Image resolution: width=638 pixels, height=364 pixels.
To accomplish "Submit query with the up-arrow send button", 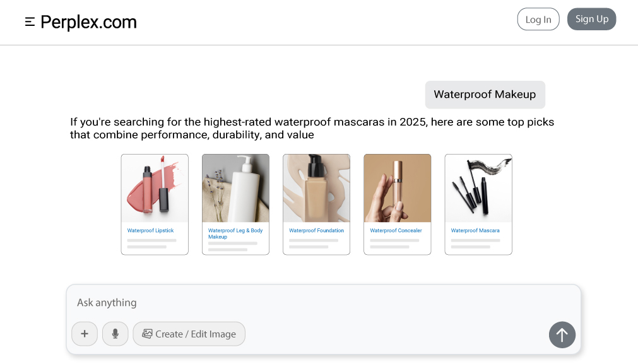I will click(562, 335).
